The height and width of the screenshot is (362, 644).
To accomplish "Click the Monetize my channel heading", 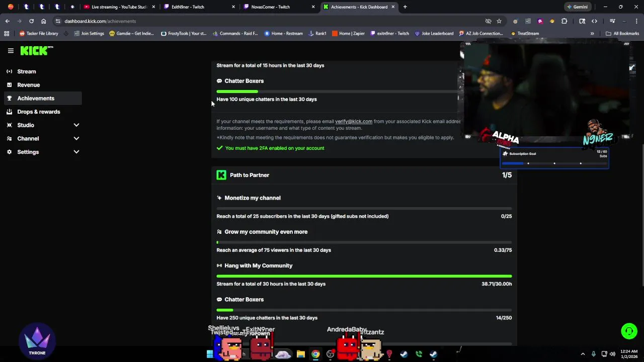I will [x=253, y=198].
